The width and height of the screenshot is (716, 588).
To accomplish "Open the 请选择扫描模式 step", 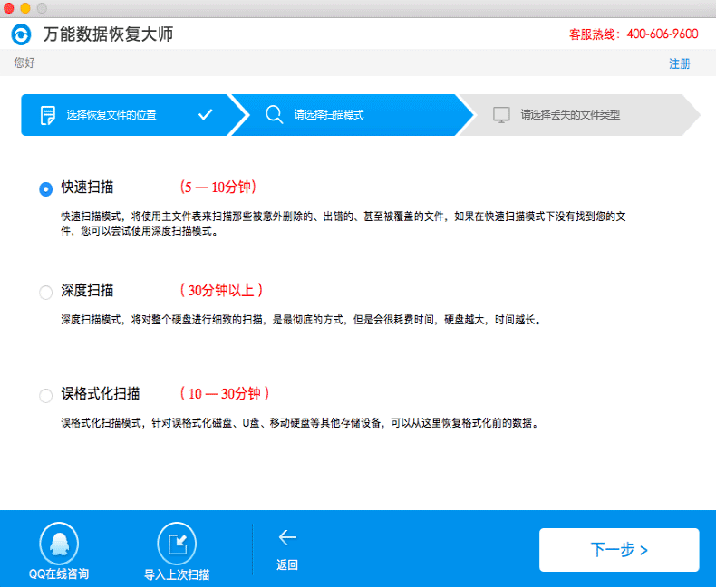I will pyautogui.click(x=353, y=115).
